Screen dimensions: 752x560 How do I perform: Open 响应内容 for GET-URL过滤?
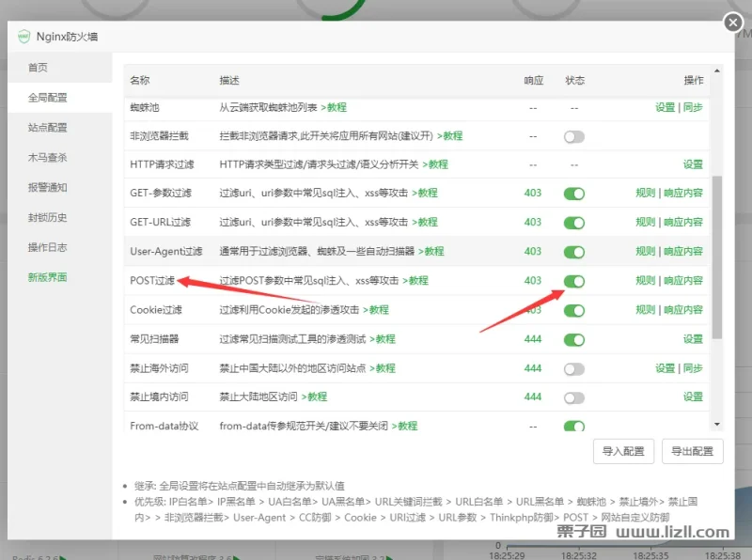pyautogui.click(x=683, y=222)
